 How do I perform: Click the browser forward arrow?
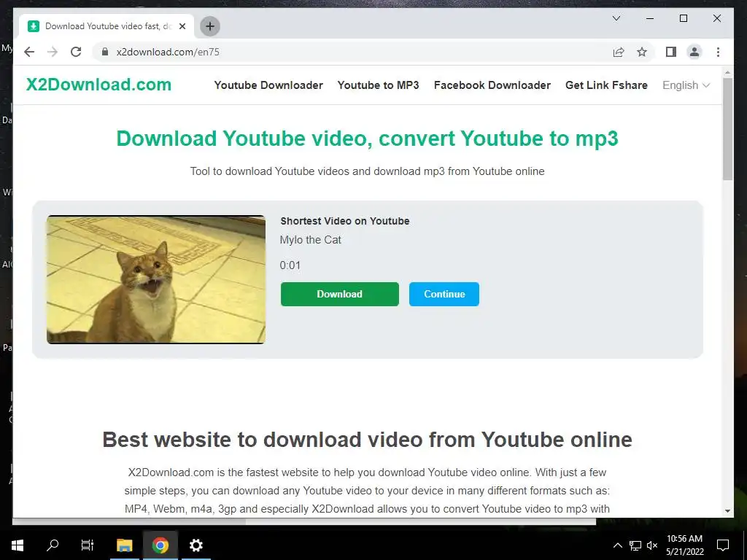coord(53,52)
